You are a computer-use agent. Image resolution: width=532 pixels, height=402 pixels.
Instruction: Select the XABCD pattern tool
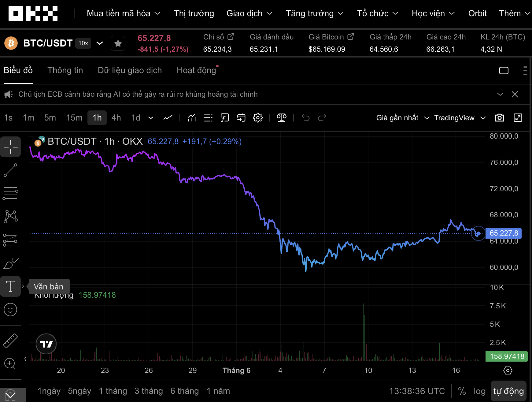[x=10, y=217]
